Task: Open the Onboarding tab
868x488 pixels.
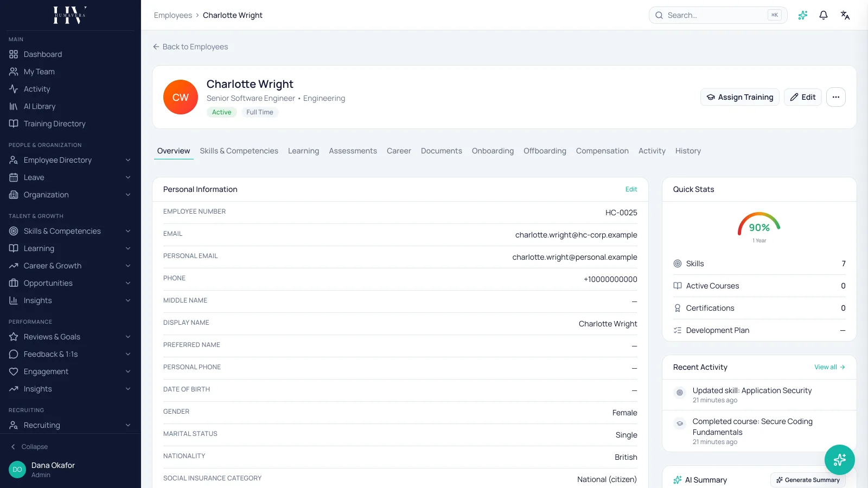Action: tap(493, 151)
